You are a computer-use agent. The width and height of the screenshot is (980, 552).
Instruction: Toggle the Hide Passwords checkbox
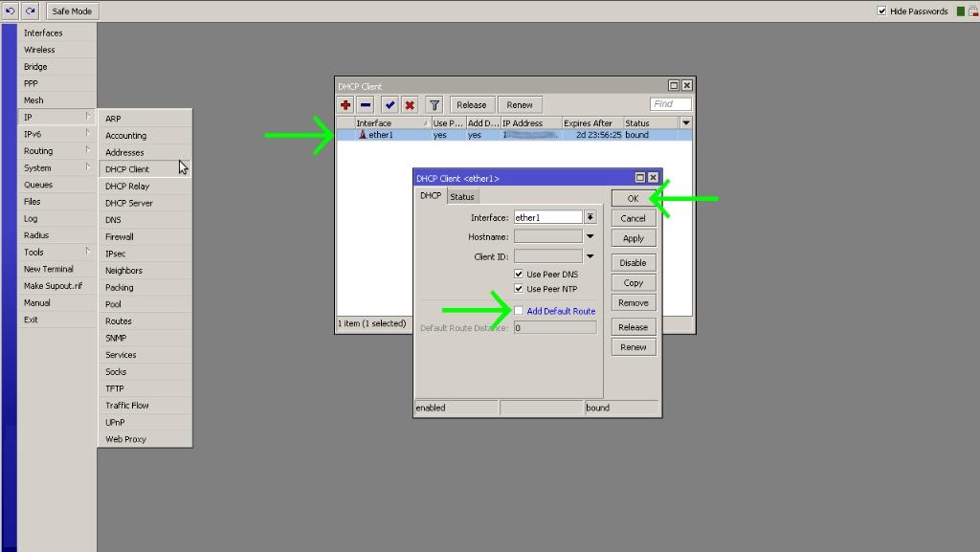(x=881, y=11)
